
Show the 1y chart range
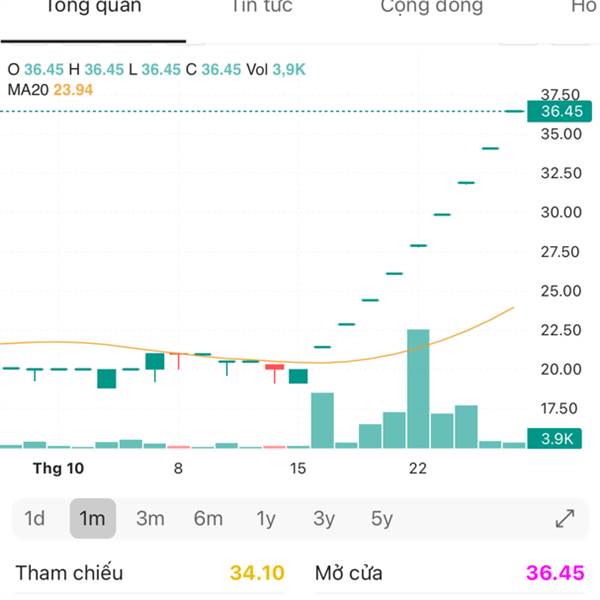coord(266,518)
